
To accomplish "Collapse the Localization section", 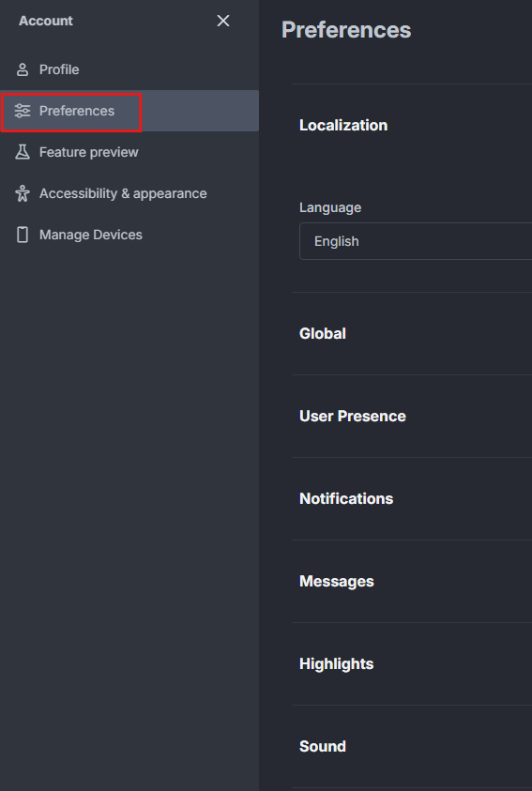I will tap(343, 125).
